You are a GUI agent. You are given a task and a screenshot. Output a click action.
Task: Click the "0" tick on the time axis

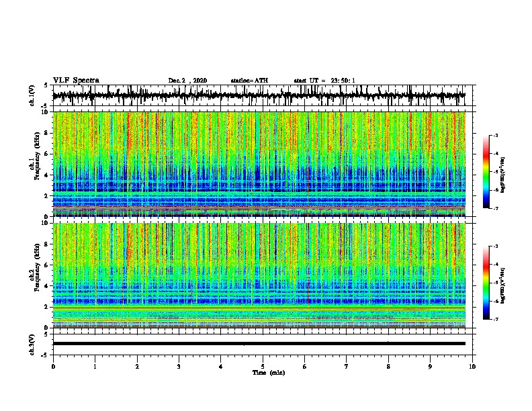pos(53,366)
